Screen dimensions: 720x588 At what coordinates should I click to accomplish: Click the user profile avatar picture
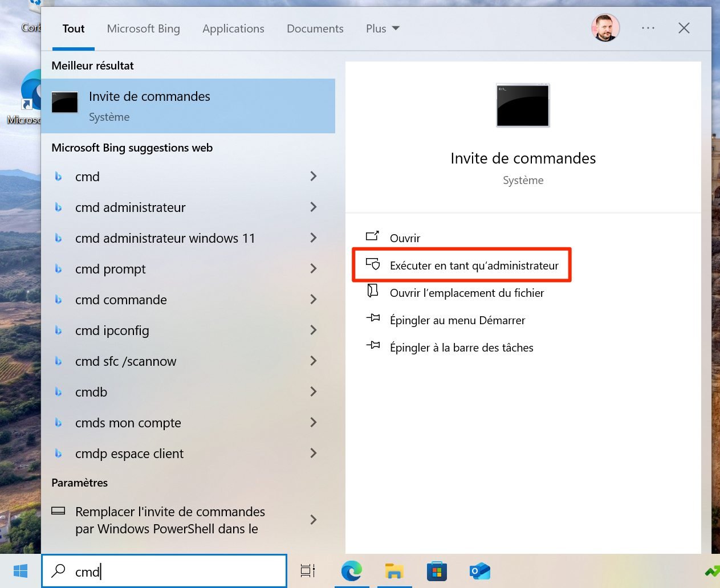tap(605, 28)
